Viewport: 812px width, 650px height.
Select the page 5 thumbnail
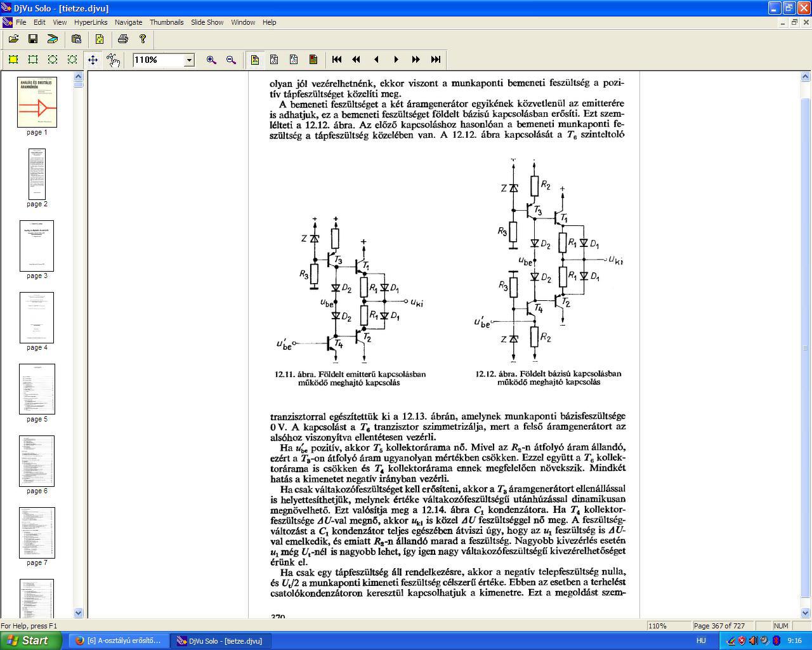[x=37, y=389]
